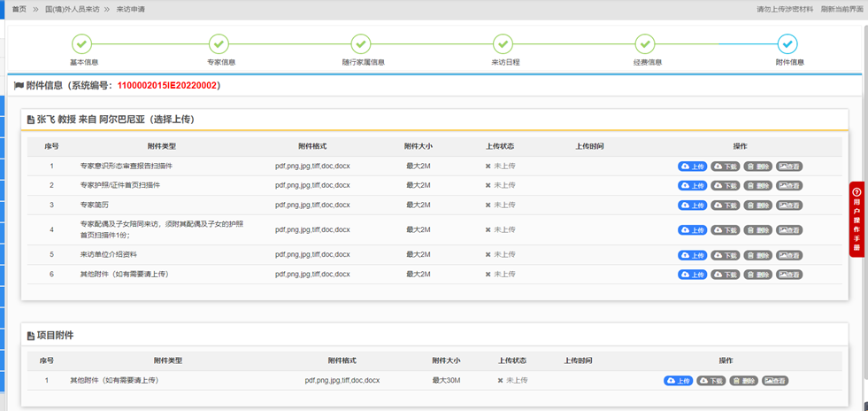
Task: Click 刷新当前界面 to refresh the page
Action: point(841,9)
